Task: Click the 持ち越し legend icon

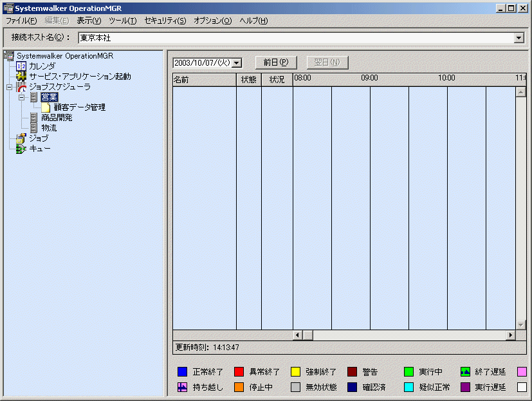Action: pyautogui.click(x=182, y=387)
